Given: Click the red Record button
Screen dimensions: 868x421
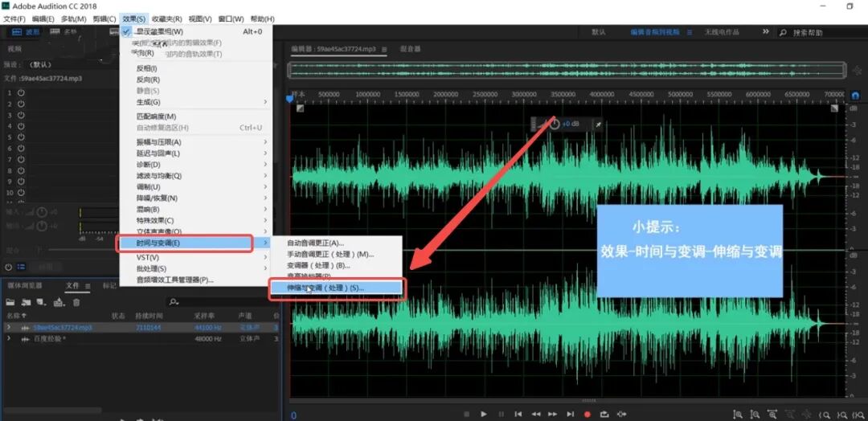Looking at the screenshot, I should coord(588,414).
